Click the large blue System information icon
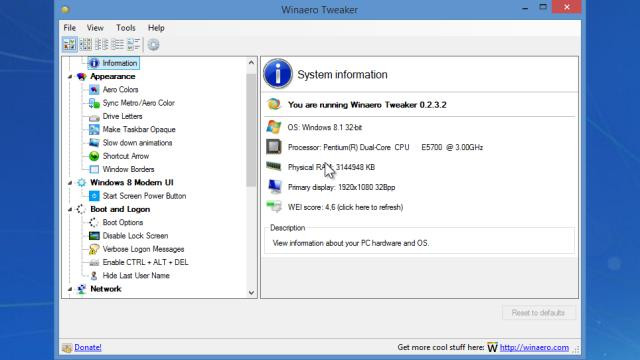Screen dimensions: 640x360 tap(278, 74)
